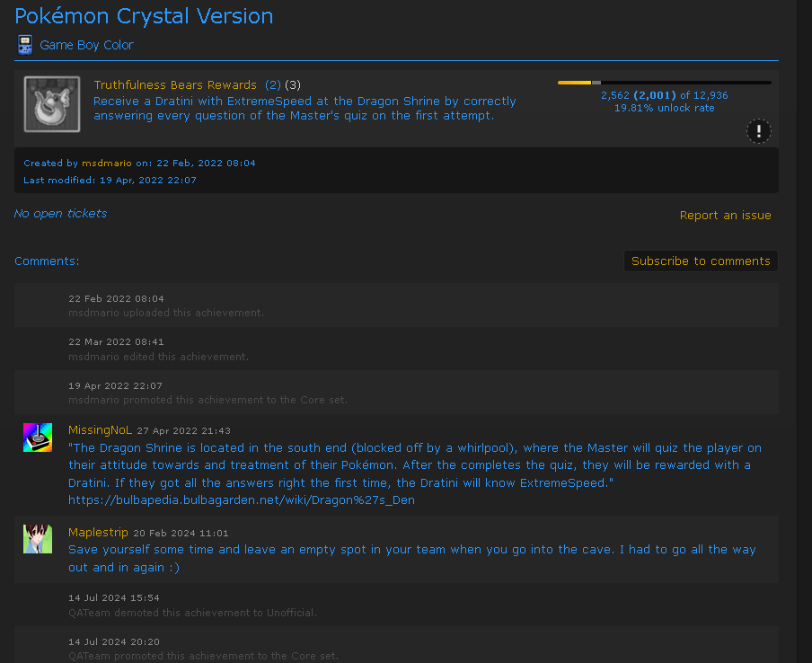Open Maplestrip's user profile link
Screen dimensions: 812x663
tap(99, 533)
